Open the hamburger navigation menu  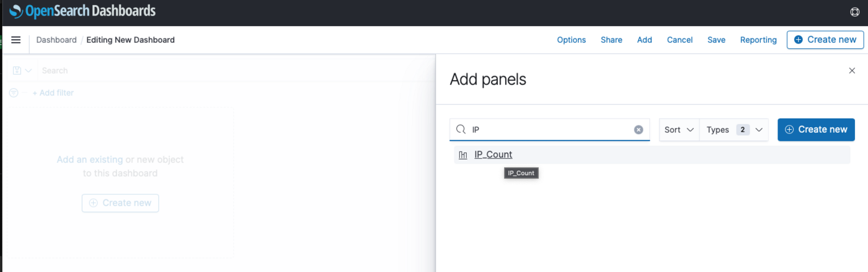click(x=16, y=40)
